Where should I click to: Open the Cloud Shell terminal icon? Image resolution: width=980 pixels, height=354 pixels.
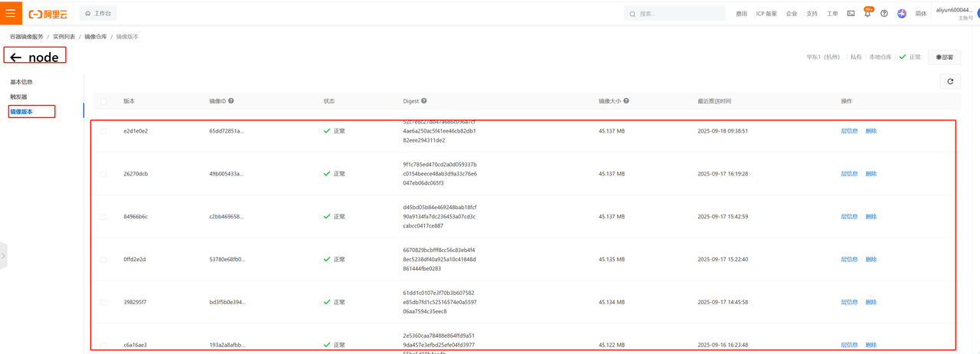pyautogui.click(x=851, y=14)
